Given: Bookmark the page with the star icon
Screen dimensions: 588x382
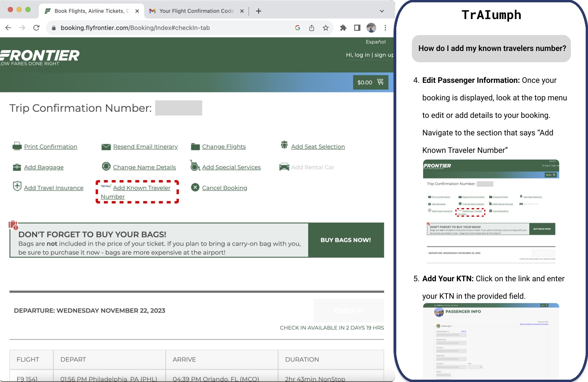Looking at the screenshot, I should (x=325, y=28).
